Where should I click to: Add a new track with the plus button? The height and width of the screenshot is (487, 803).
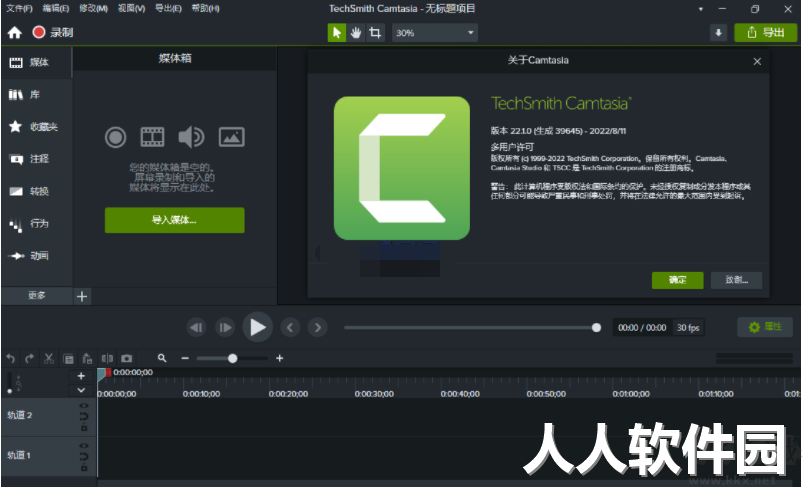point(81,376)
